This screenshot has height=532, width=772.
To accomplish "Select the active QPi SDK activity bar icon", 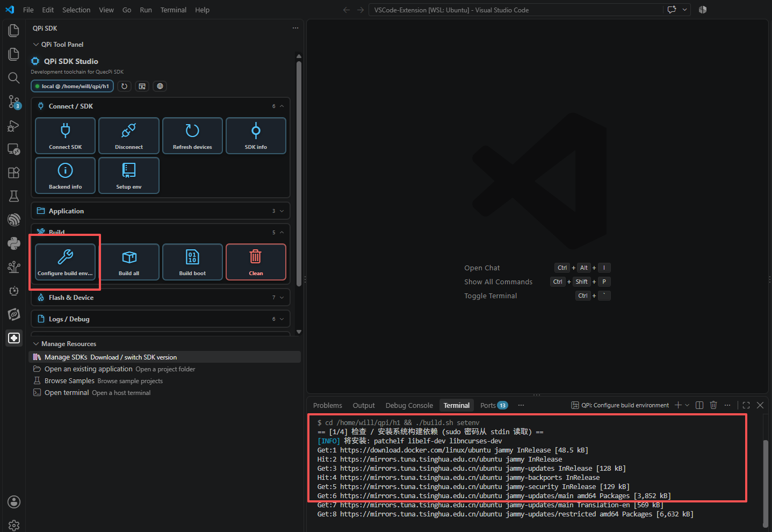I will [14, 338].
